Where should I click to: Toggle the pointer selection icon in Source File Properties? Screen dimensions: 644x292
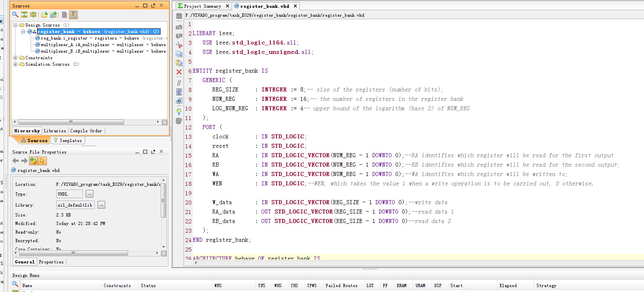pos(42,161)
